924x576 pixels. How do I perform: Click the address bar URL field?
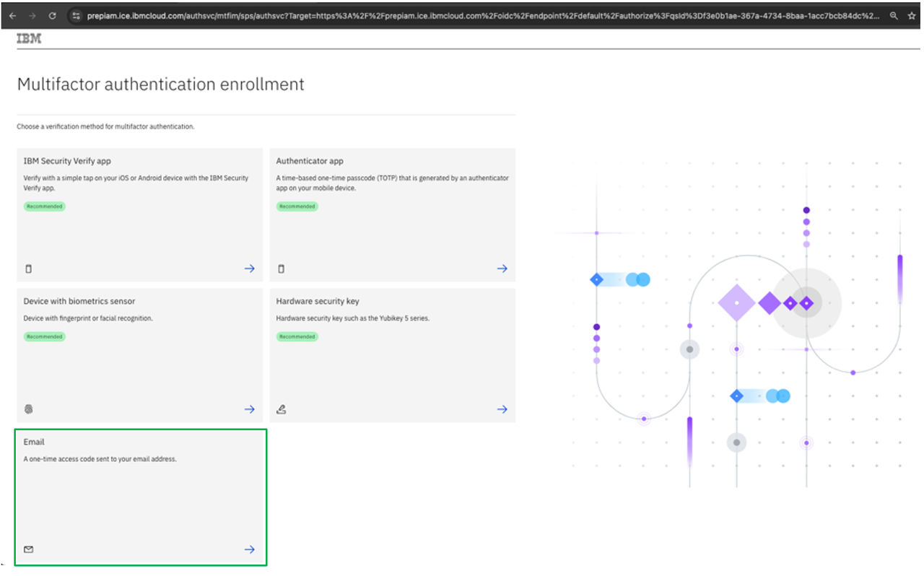tap(484, 15)
